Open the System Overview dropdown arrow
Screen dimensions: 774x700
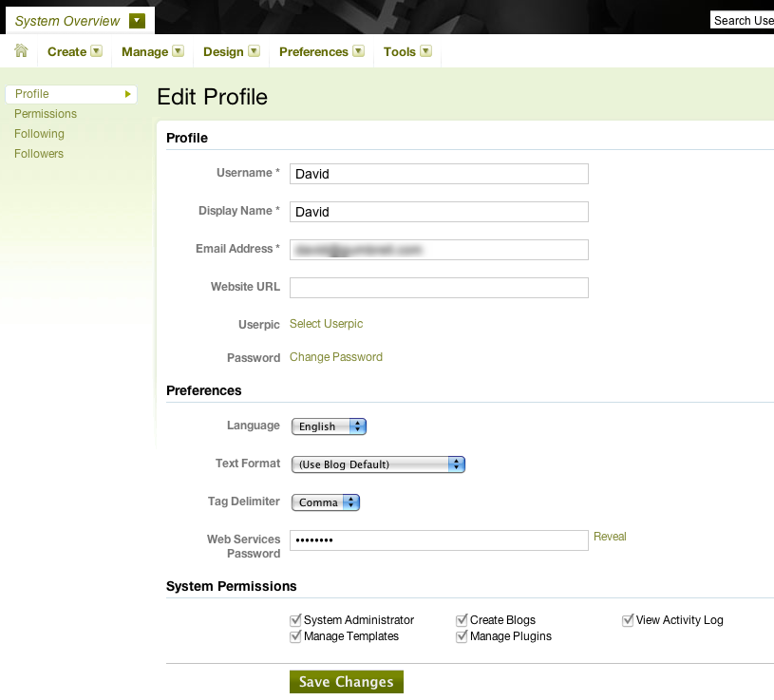pyautogui.click(x=138, y=19)
